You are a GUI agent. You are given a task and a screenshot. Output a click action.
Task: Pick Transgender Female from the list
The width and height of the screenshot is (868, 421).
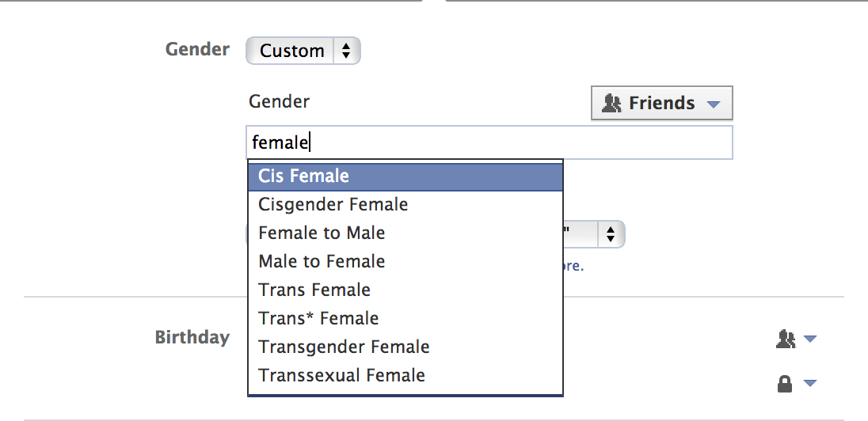point(344,347)
